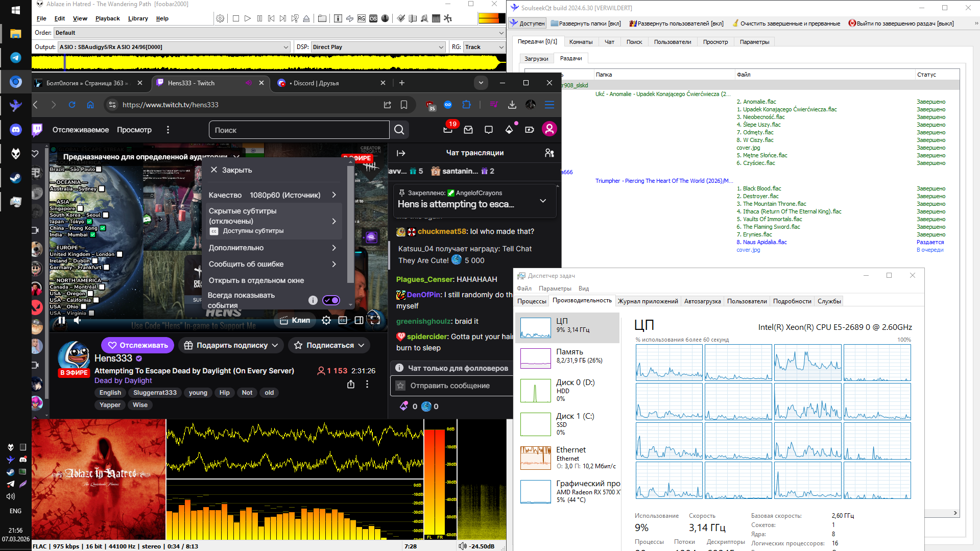
Task: Open the browser downloads icon
Action: 512,105
